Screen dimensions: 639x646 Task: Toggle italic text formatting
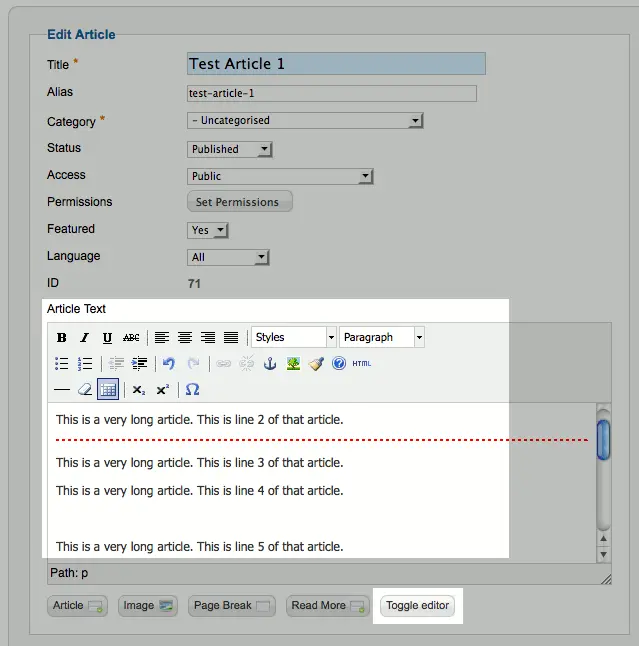(x=85, y=338)
